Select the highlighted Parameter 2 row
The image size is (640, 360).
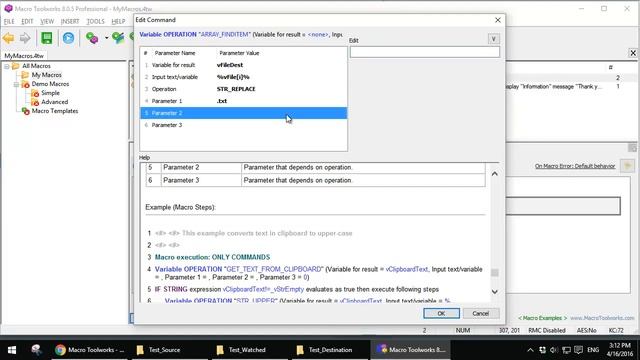point(244,113)
